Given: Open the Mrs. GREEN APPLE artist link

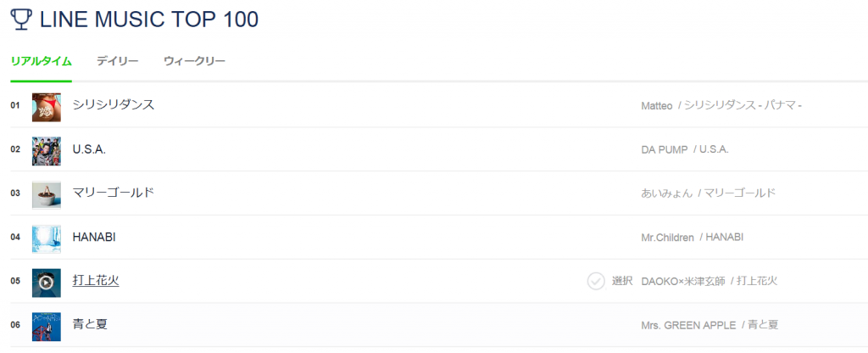Looking at the screenshot, I should pos(688,325).
